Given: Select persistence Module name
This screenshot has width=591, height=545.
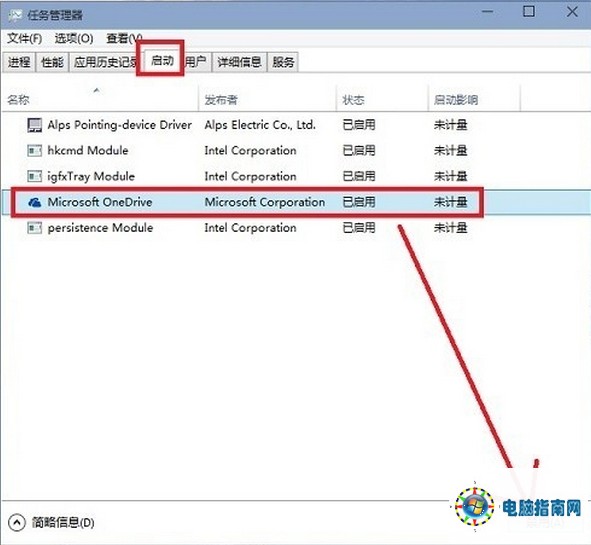Looking at the screenshot, I should [x=100, y=228].
